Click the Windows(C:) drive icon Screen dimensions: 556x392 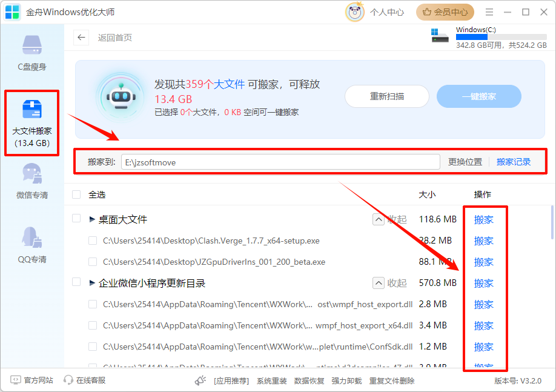point(440,36)
